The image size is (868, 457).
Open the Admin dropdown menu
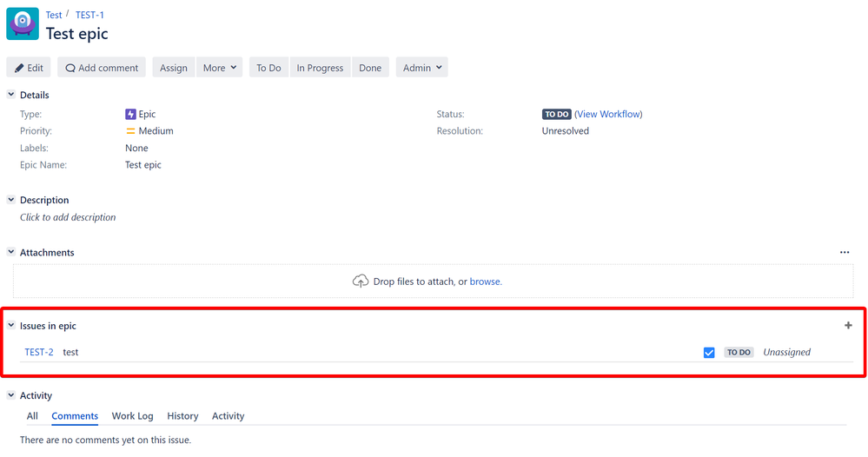pos(421,68)
